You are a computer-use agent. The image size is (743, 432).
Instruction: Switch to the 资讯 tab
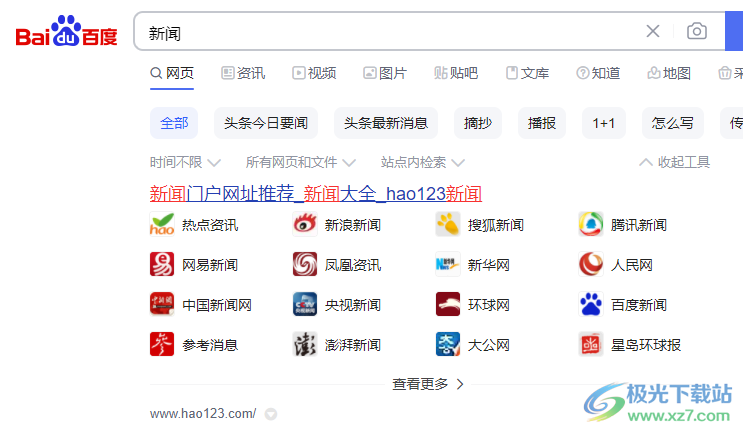[243, 73]
